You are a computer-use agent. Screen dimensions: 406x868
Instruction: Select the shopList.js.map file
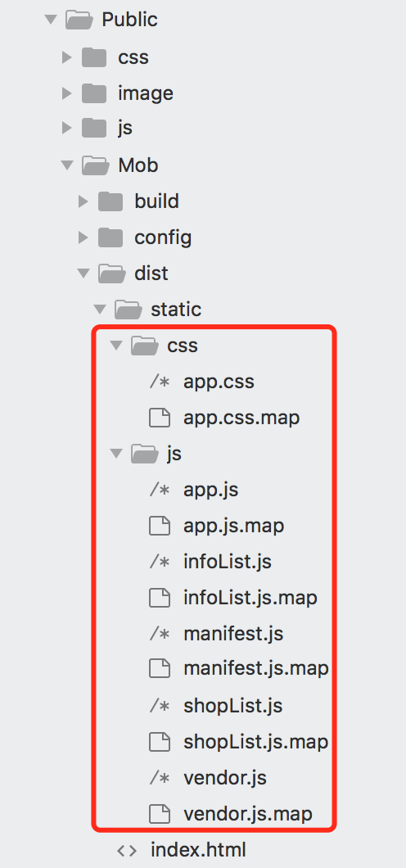pos(256,743)
